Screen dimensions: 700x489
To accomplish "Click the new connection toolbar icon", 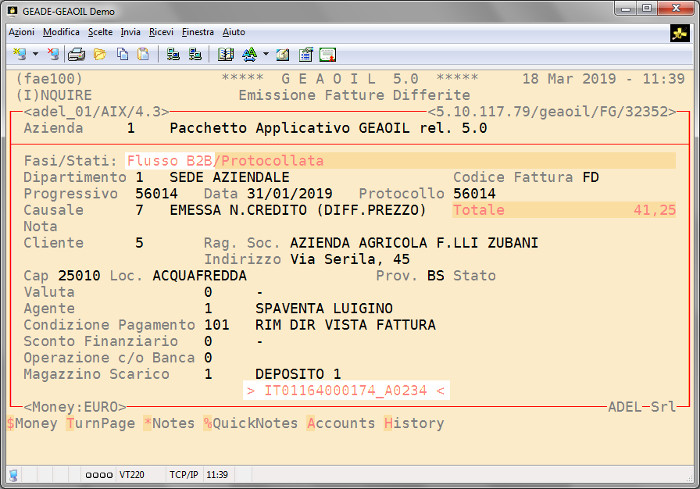I will point(20,54).
